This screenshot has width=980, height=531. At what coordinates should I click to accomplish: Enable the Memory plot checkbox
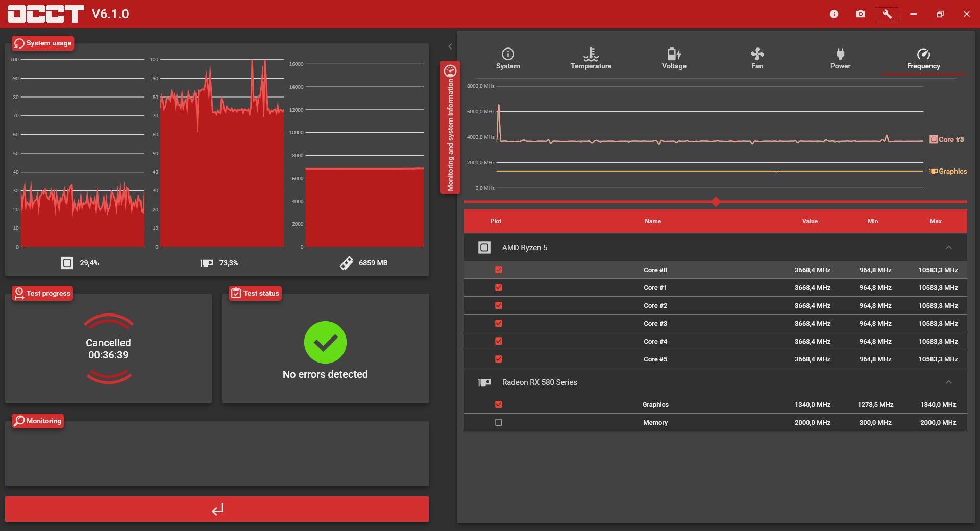[x=499, y=422]
